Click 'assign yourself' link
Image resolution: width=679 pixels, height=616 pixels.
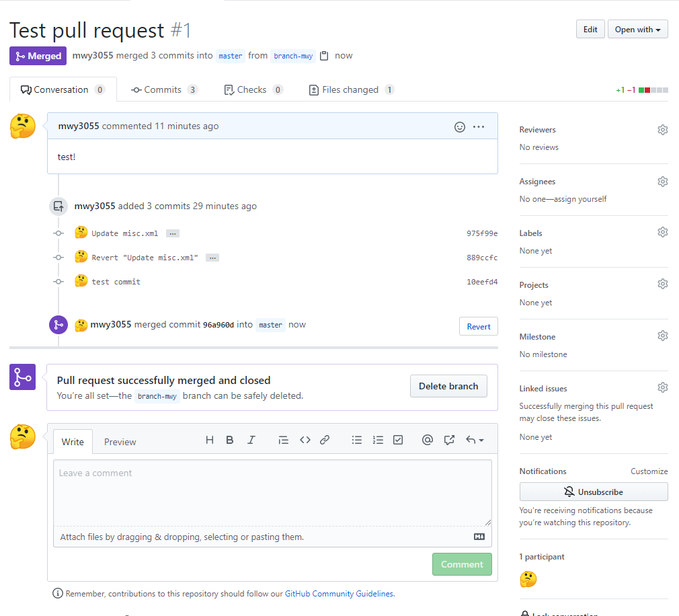click(x=580, y=199)
